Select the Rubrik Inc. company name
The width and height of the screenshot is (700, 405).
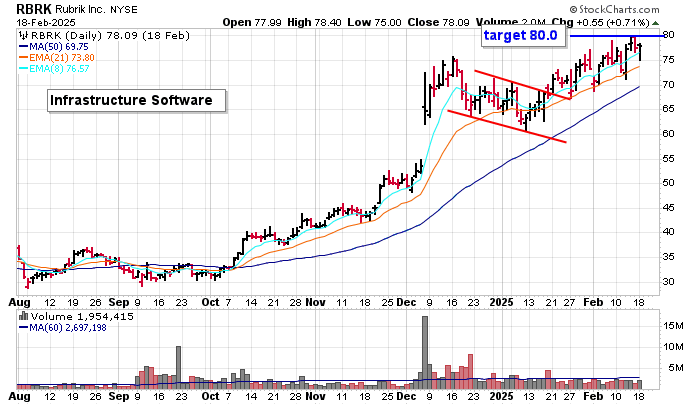point(81,9)
